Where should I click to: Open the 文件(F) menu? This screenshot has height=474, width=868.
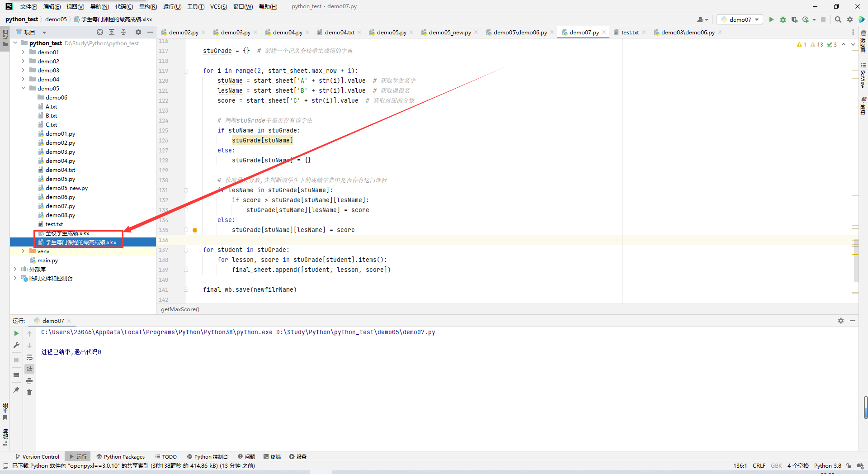[x=28, y=6]
